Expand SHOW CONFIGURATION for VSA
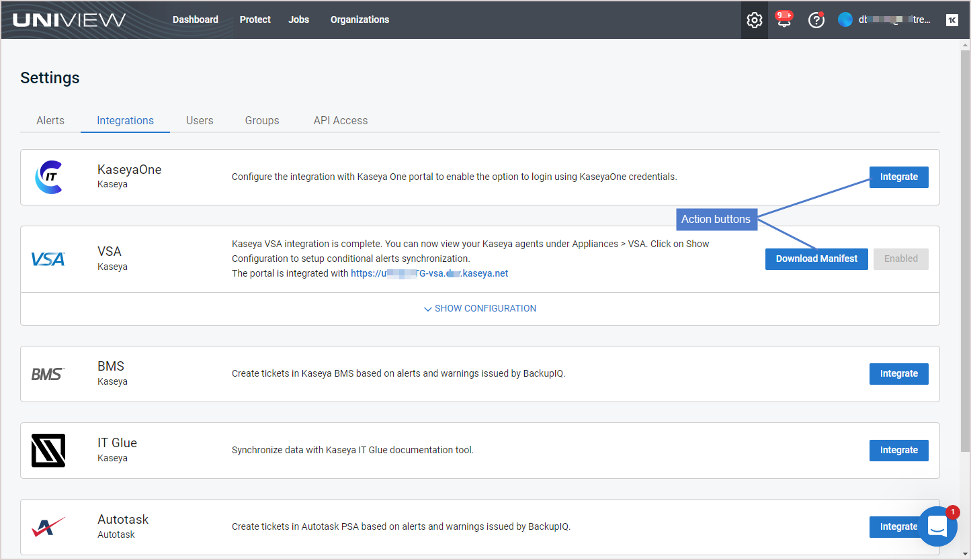Image resolution: width=971 pixels, height=560 pixels. [480, 309]
